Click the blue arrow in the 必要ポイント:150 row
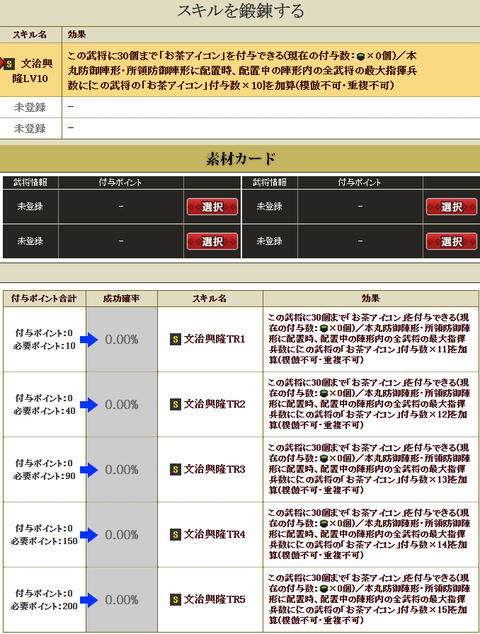Viewport: 480px width, 634px height. (89, 535)
